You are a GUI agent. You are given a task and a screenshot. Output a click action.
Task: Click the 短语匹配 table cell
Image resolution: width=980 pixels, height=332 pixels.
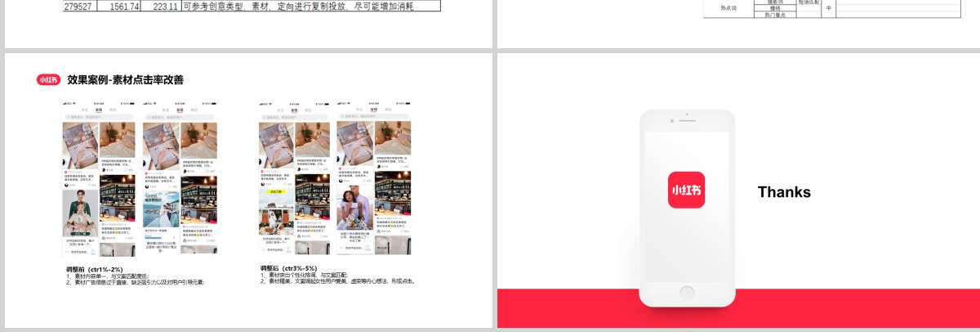tap(808, 3)
